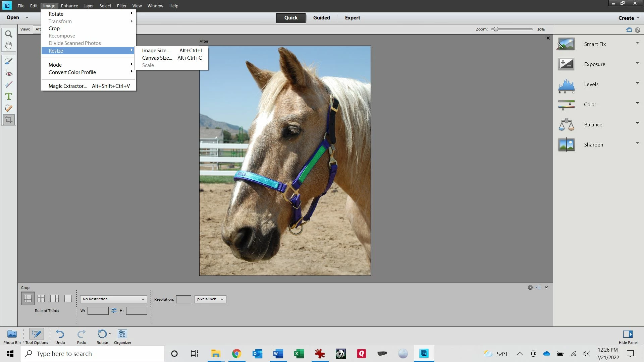Open the pixels/inch unit dropdown
The image size is (644, 362).
tap(210, 299)
